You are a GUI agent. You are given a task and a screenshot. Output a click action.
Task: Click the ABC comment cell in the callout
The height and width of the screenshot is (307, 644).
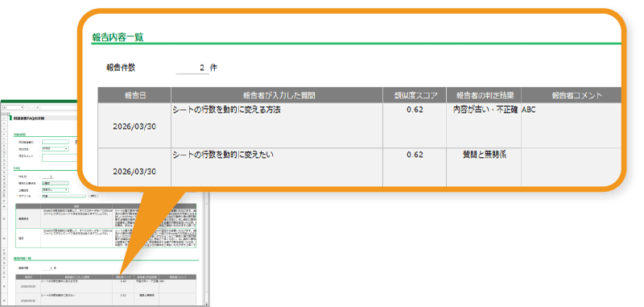pyautogui.click(x=572, y=126)
